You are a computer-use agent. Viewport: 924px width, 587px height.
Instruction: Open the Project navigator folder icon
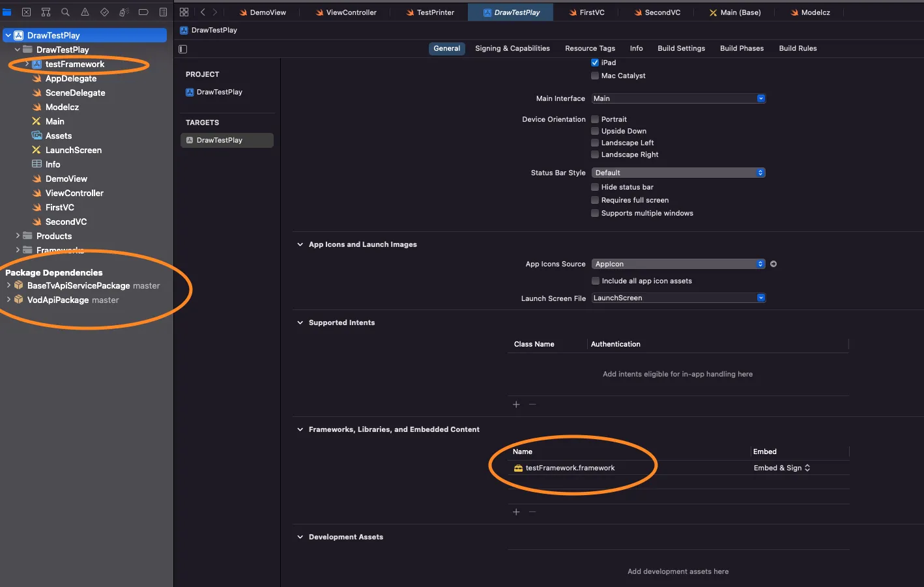7,12
